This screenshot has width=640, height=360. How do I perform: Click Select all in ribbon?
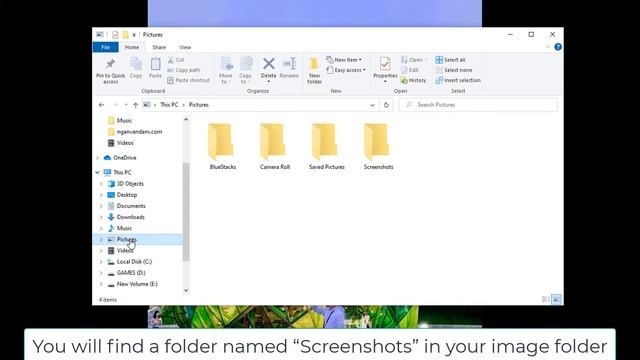tap(450, 60)
